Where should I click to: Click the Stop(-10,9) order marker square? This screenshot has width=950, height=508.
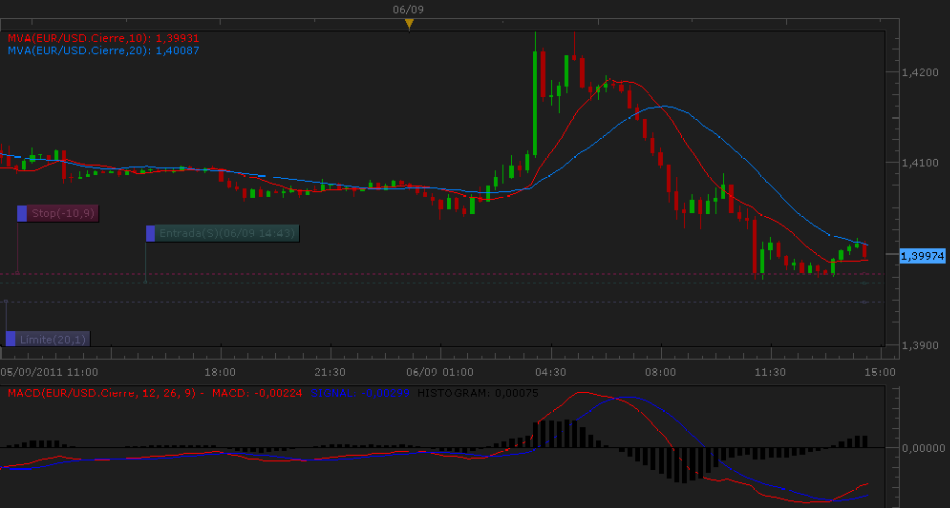(x=22, y=213)
